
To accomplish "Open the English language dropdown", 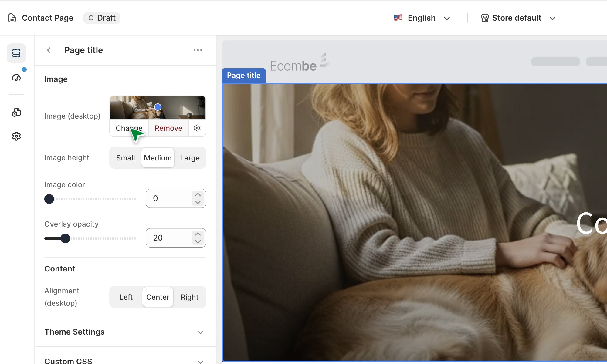I will 422,18.
